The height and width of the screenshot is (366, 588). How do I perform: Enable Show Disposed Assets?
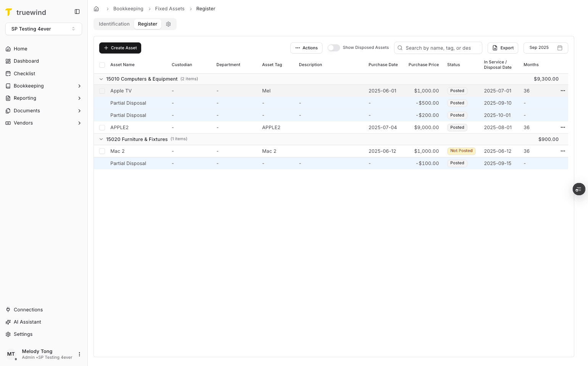tap(333, 48)
